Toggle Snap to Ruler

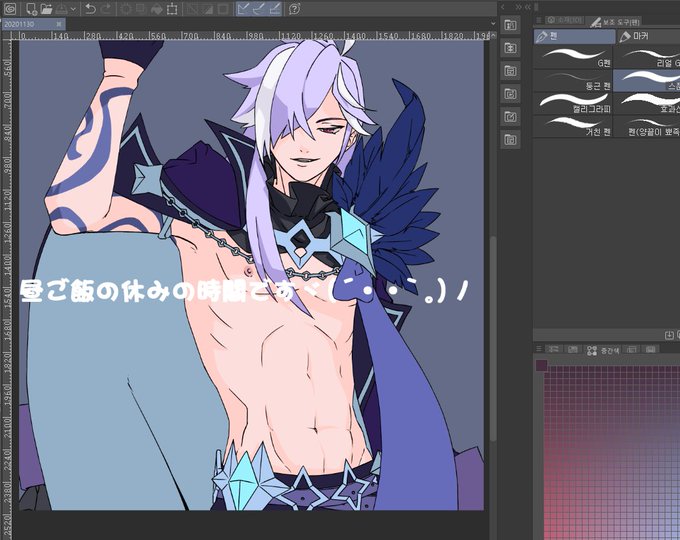click(243, 9)
